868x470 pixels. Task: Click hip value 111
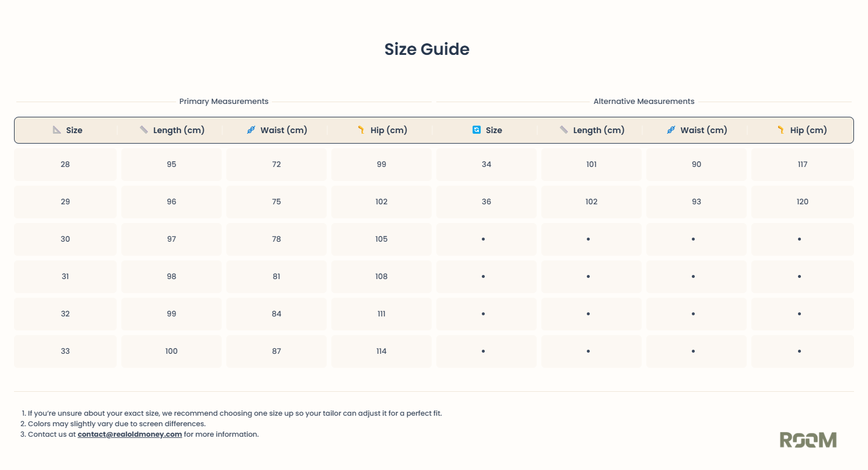coord(381,314)
